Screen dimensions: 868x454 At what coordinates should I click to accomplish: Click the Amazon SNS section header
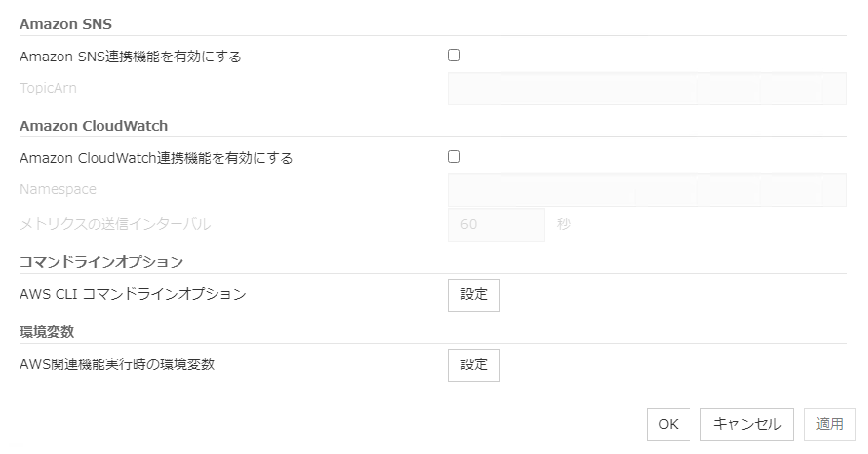pyautogui.click(x=65, y=24)
